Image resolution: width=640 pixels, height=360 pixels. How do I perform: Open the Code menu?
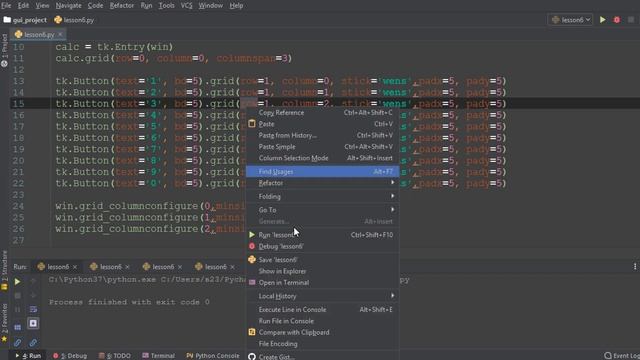pos(95,6)
